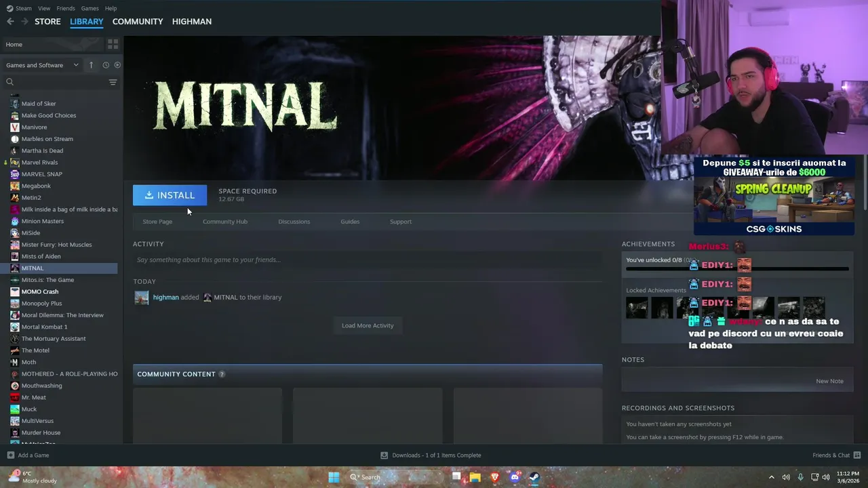Filter library by ready to play
The width and height of the screenshot is (868, 488).
tap(117, 65)
